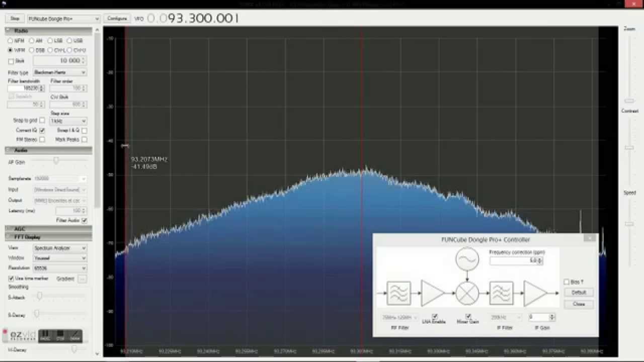Image resolution: width=644 pixels, height=362 pixels.
Task: Open the RF Filter dropdown
Action: 400,318
